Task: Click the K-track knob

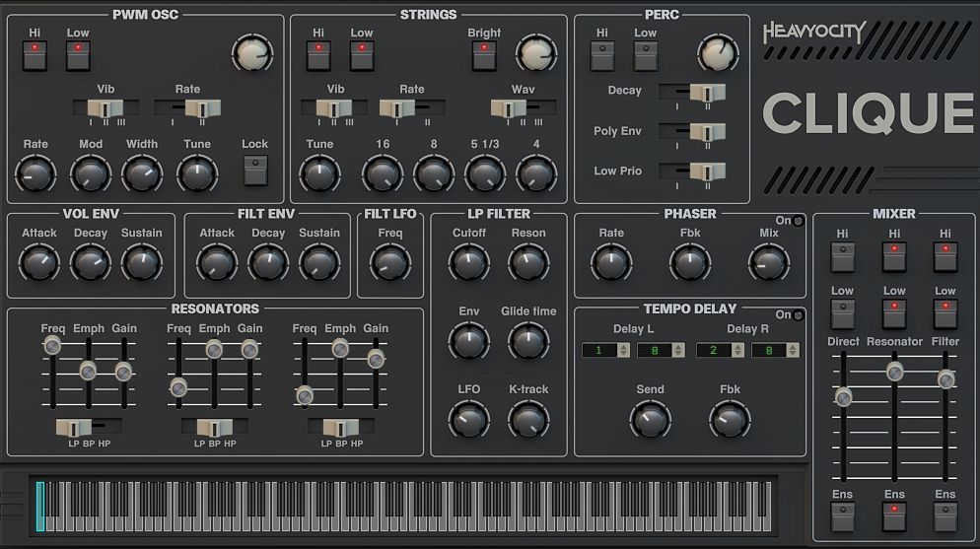Action: pos(528,420)
